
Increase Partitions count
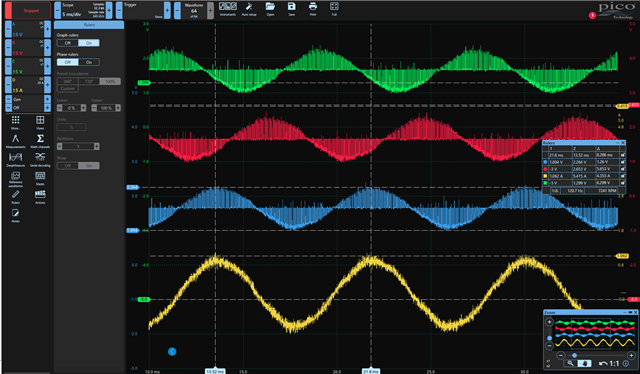[x=97, y=146]
